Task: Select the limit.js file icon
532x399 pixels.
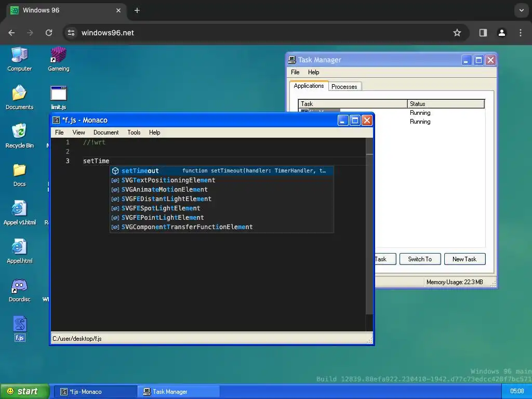Action: pos(58,98)
